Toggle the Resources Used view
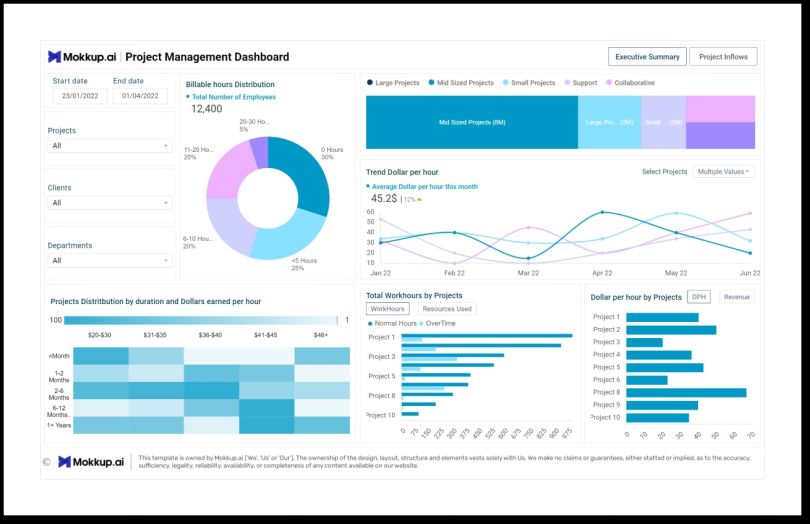The width and height of the screenshot is (810, 524). 447,309
